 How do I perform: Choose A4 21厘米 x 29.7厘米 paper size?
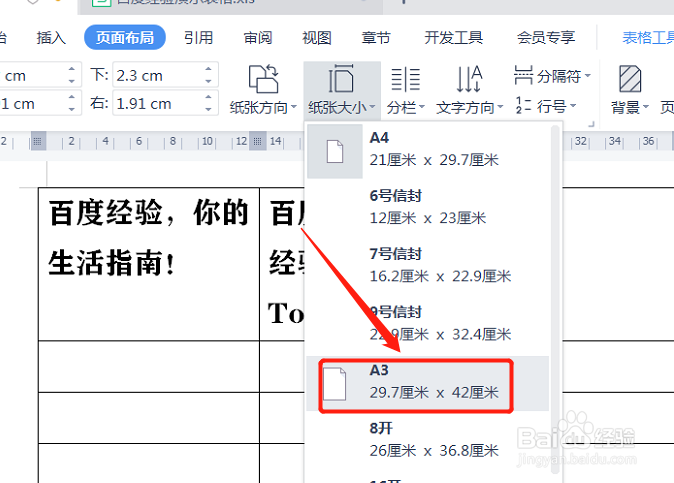pyautogui.click(x=428, y=150)
